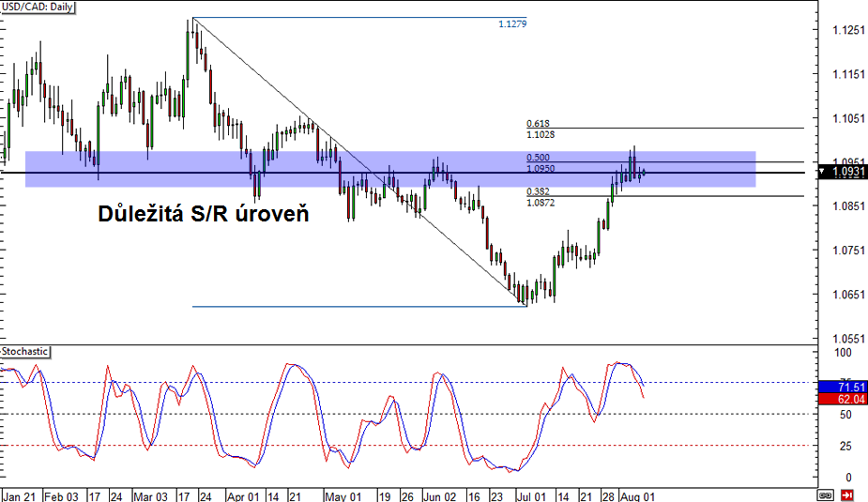Viewport: 868px width, 502px height.
Task: Click the 1.0851 price axis label
Action: pyautogui.click(x=848, y=205)
